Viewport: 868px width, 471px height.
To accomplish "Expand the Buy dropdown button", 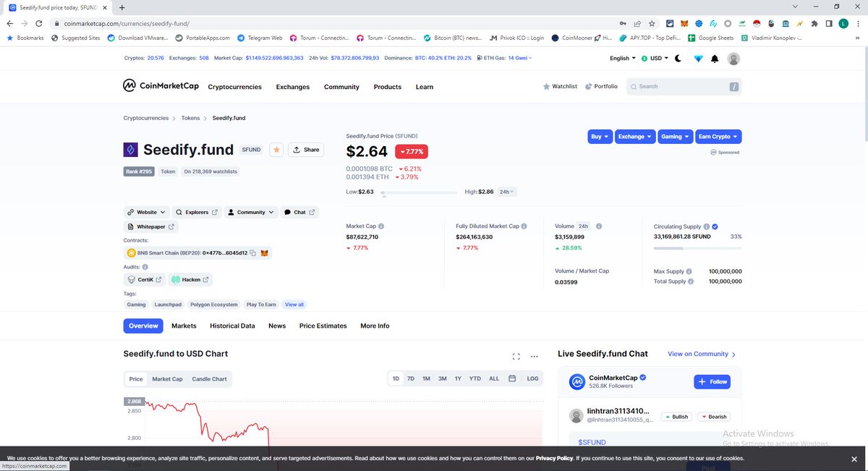I will coord(600,136).
